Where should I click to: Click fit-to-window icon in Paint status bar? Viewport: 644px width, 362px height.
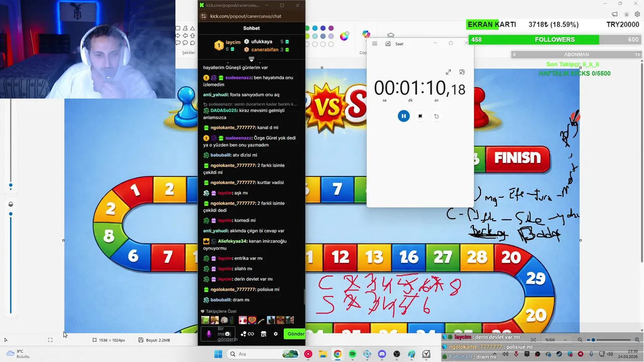533,340
